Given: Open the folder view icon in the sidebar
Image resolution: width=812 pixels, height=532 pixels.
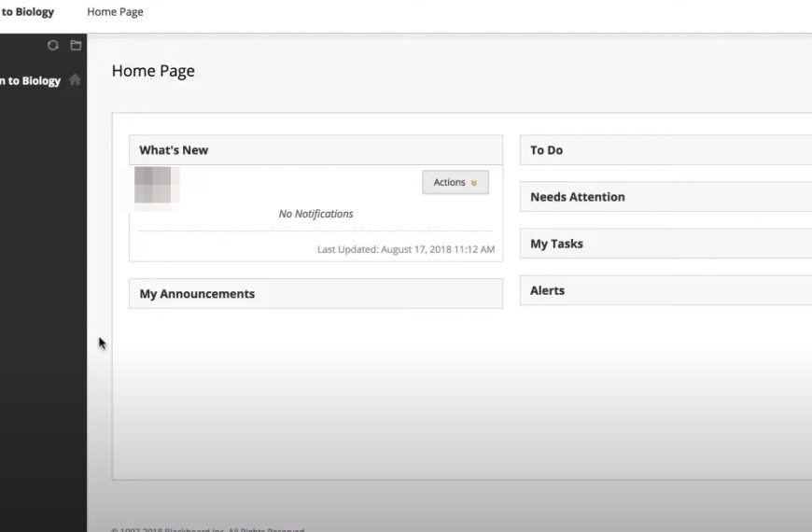Looking at the screenshot, I should point(76,46).
